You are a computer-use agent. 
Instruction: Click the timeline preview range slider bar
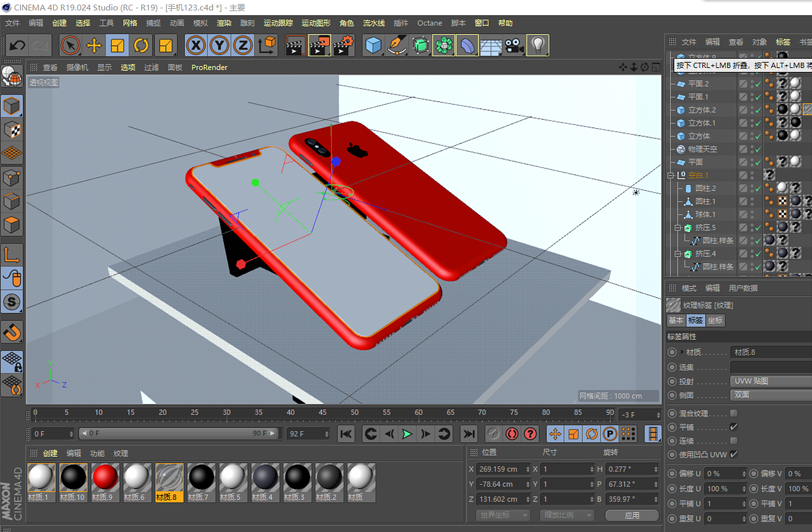[x=179, y=434]
